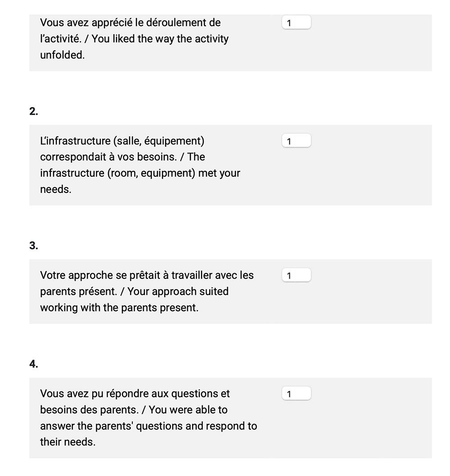Click the phrase "parents présent. / Your approach suited"
This screenshot has height=476, width=450.
point(134,291)
